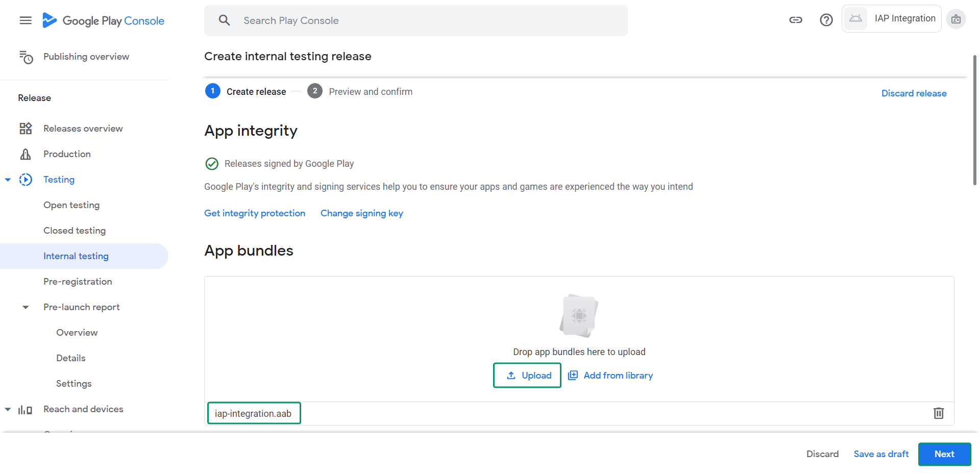Open the IAP Integration app selector
This screenshot has width=980, height=476.
click(891, 19)
